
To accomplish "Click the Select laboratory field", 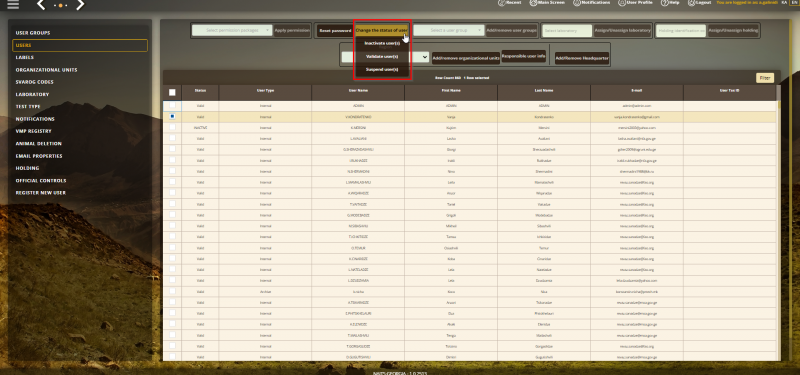I will 567,31.
